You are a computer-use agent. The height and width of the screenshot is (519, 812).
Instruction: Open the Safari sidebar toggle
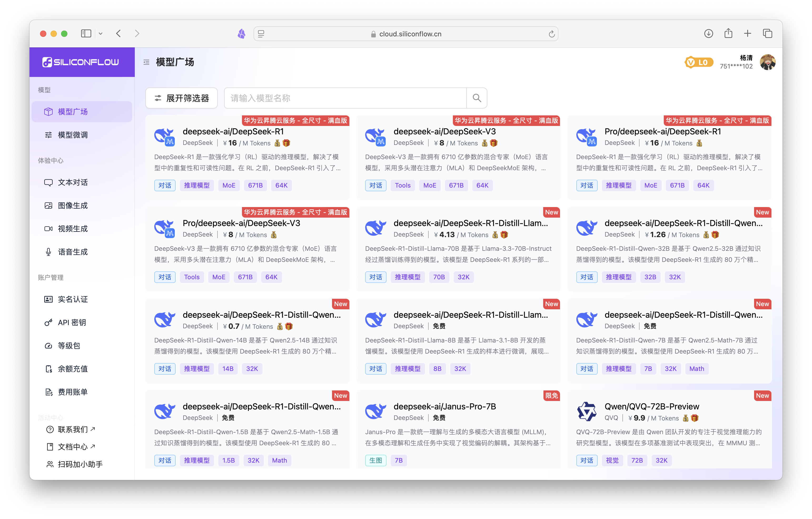point(86,33)
